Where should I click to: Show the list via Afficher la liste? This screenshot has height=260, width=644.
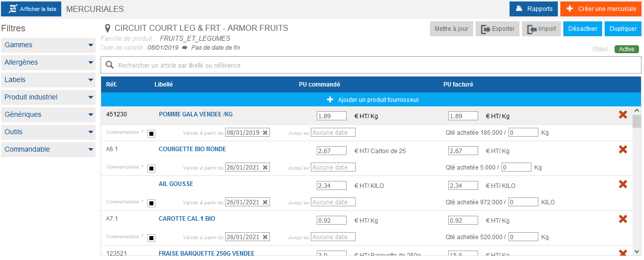[x=31, y=9]
